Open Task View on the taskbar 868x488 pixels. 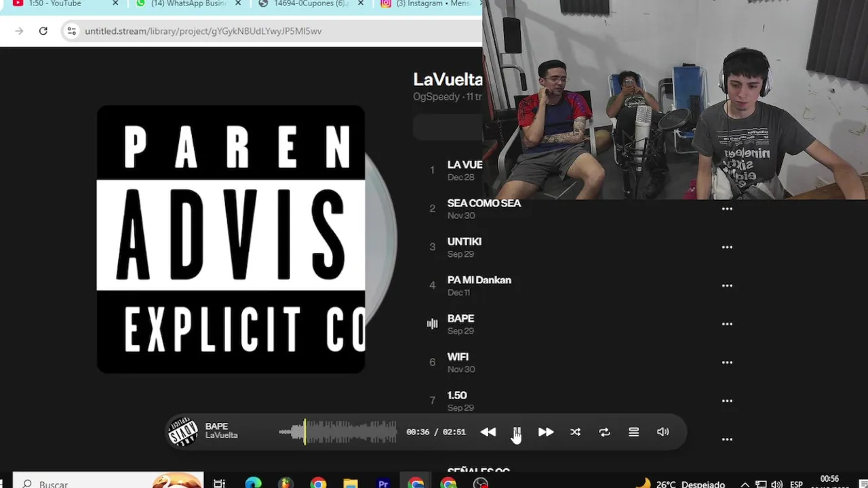point(219,483)
